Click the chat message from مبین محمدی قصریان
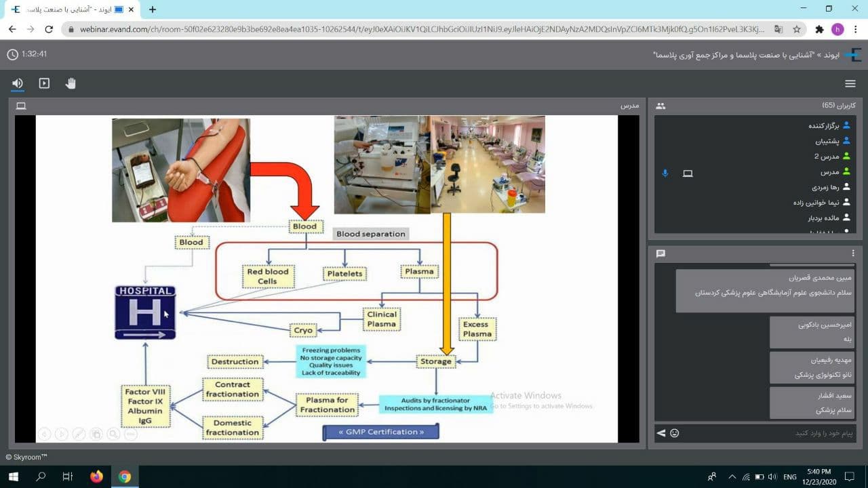This screenshot has height=488, width=868. click(x=765, y=290)
